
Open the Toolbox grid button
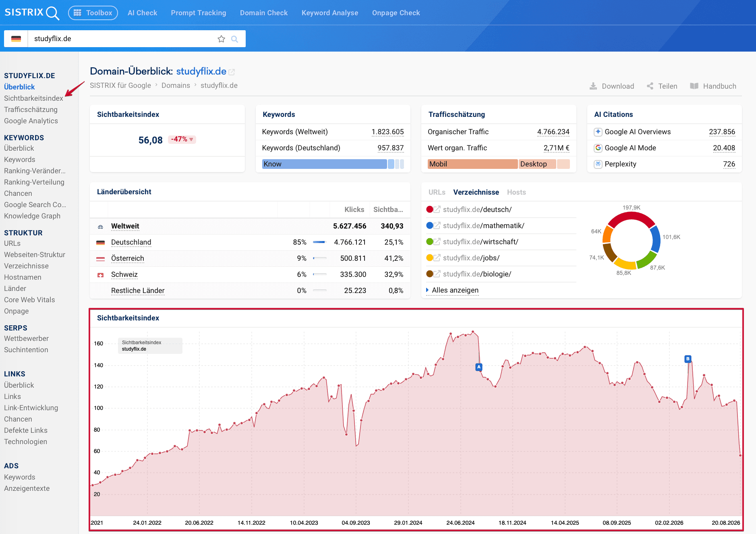pyautogui.click(x=93, y=13)
